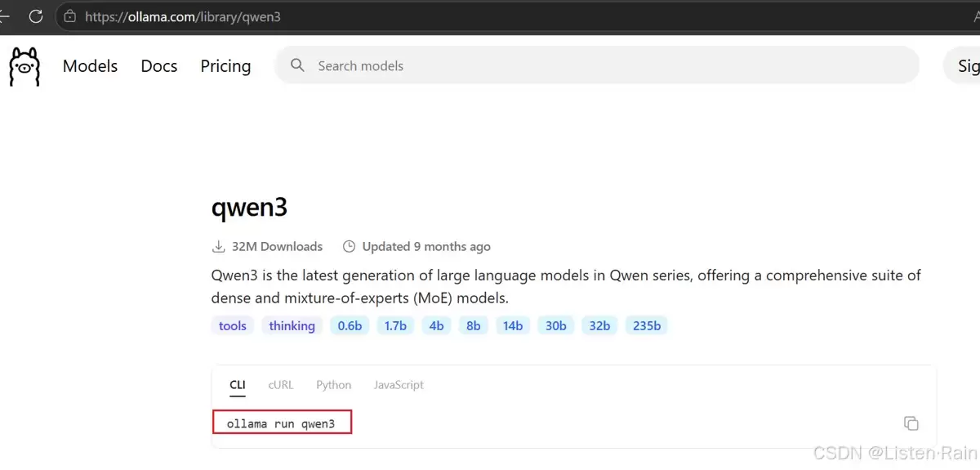Screen dimensions: 980x470
Task: Select the 8b size tag
Action: pyautogui.click(x=474, y=325)
